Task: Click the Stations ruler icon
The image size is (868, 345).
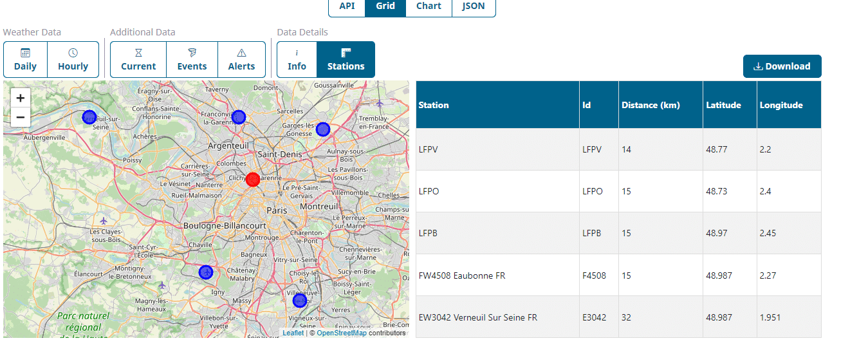Action: pyautogui.click(x=346, y=53)
